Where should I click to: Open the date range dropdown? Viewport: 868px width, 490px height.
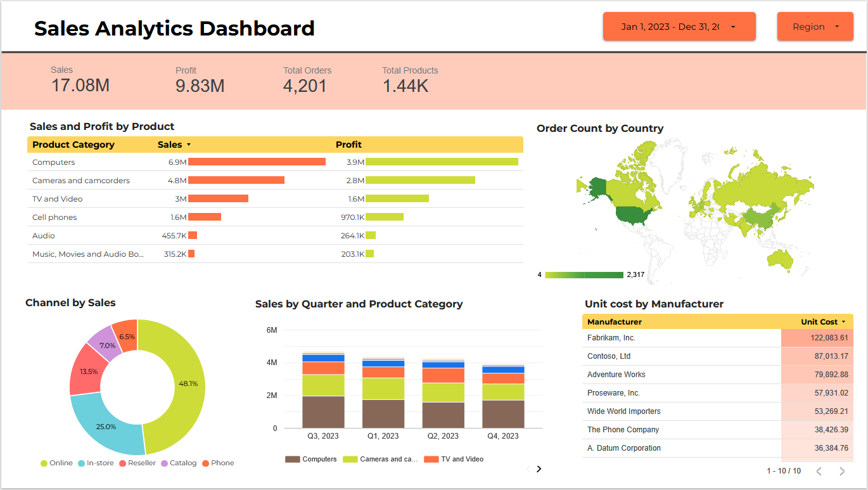point(679,27)
